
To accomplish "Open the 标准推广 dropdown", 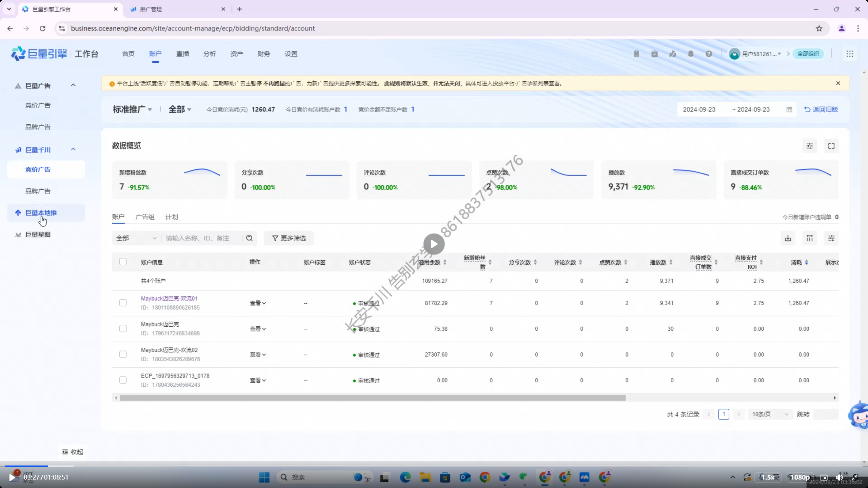I will pos(132,109).
